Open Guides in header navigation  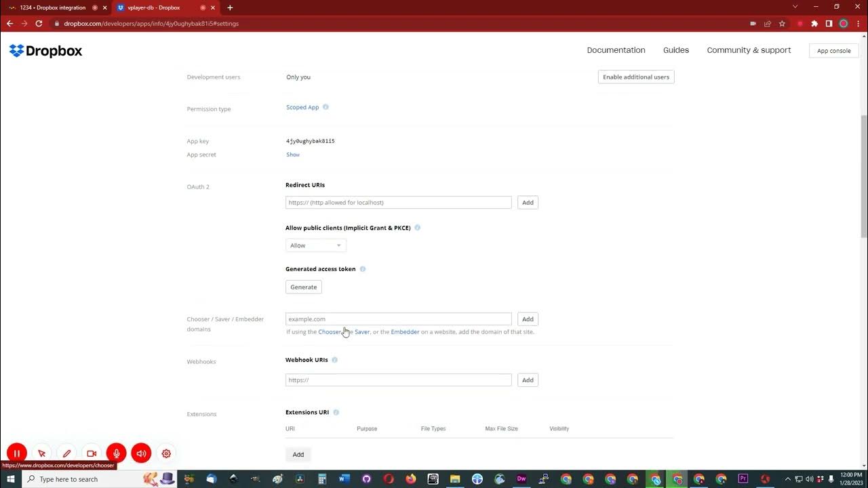(x=676, y=50)
